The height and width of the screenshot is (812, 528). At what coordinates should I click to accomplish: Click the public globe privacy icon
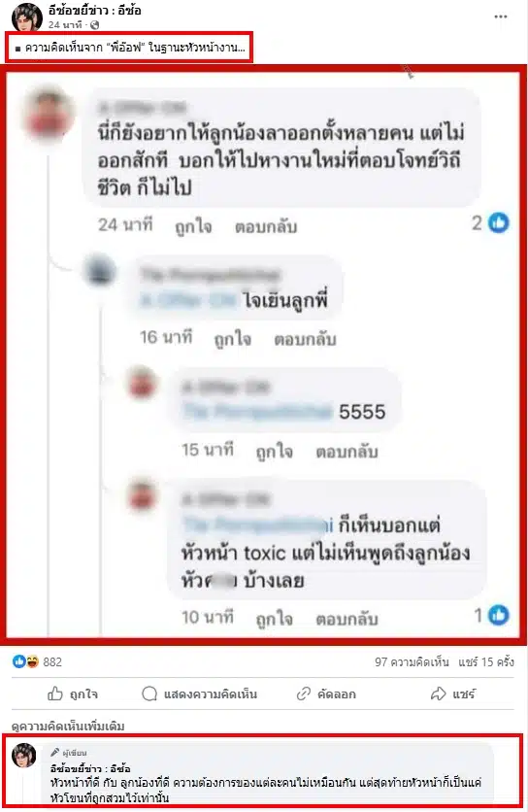coord(95,25)
